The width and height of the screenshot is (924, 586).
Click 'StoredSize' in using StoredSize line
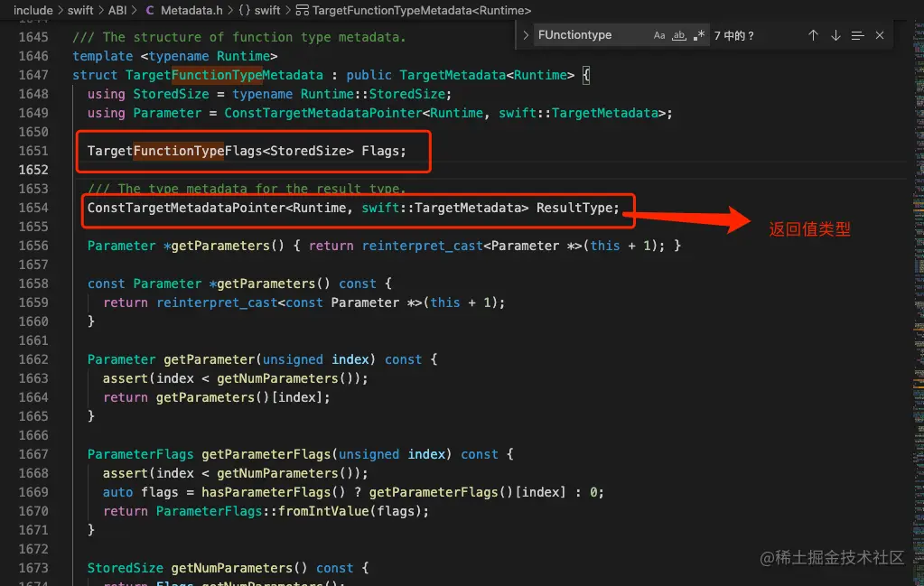[171, 94]
